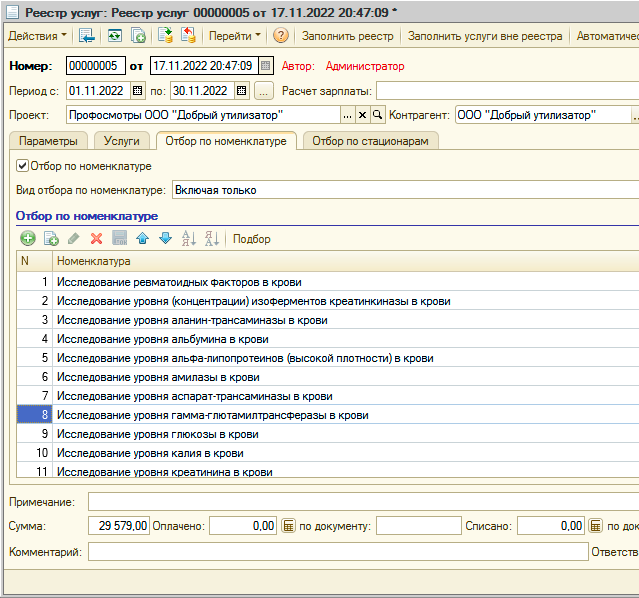Open calculator next to Оплачено field
The width and height of the screenshot is (639, 598).
288,525
